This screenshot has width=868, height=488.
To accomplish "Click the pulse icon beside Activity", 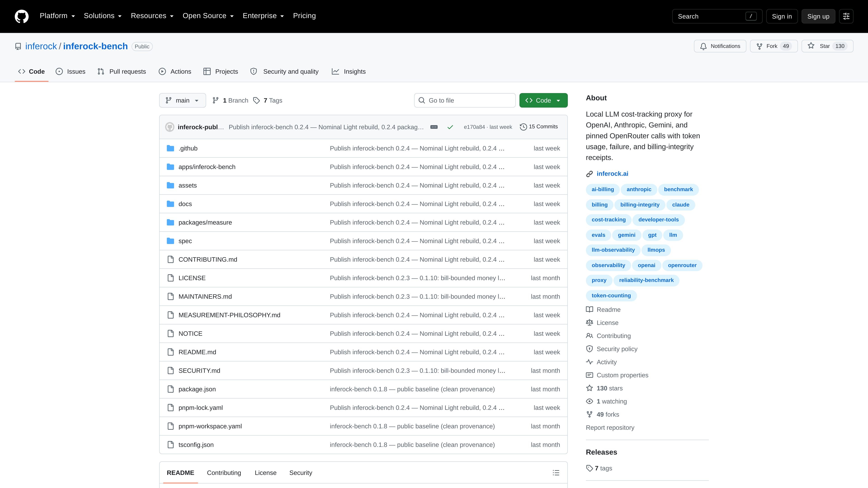I will click(589, 362).
